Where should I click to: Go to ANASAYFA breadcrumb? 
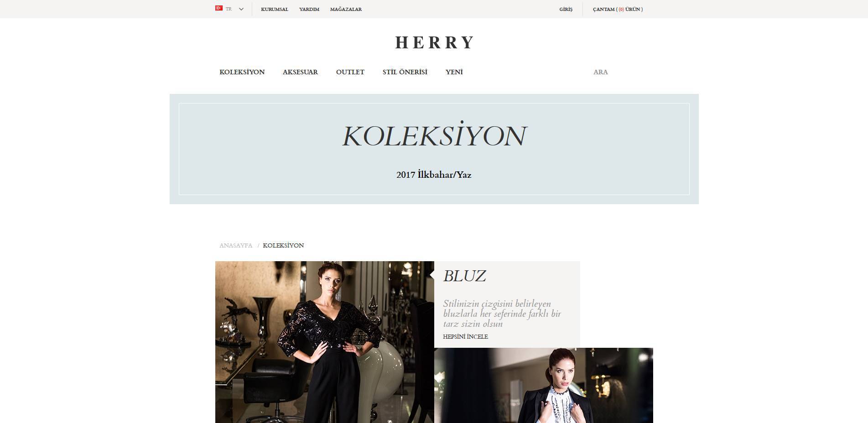236,245
